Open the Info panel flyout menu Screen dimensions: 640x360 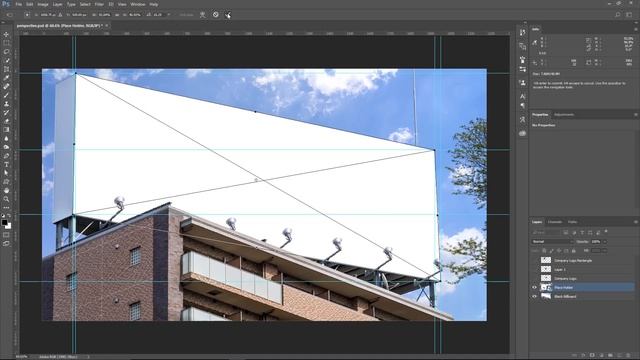[x=636, y=29]
